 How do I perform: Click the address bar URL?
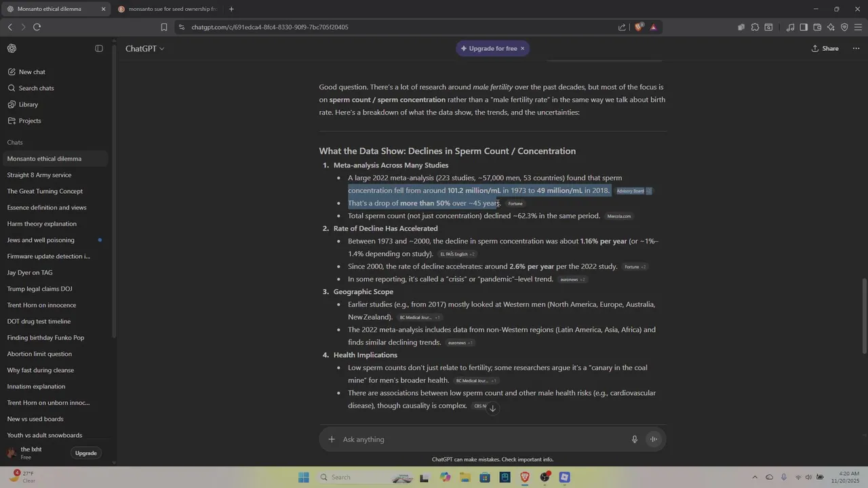click(270, 27)
